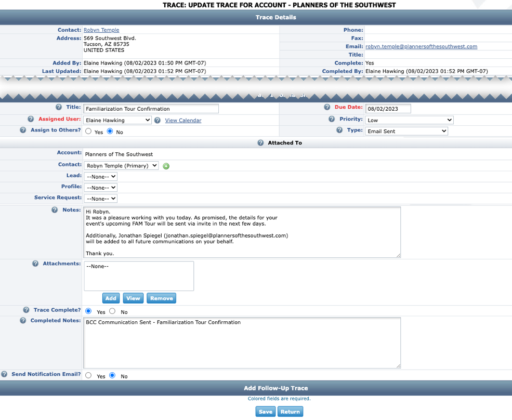Screen dimensions: 512x420
Task: Click robyn.temple email address link
Action: coord(421,47)
